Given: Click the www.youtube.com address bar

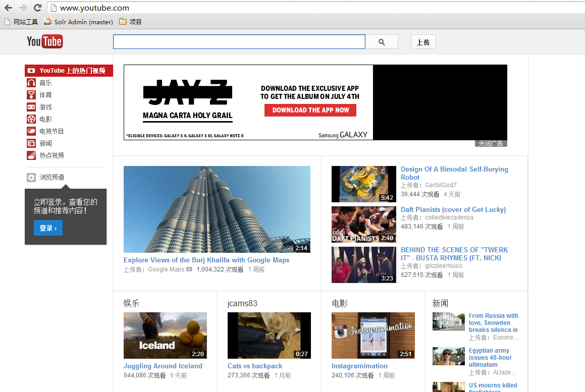Looking at the screenshot, I should point(317,8).
